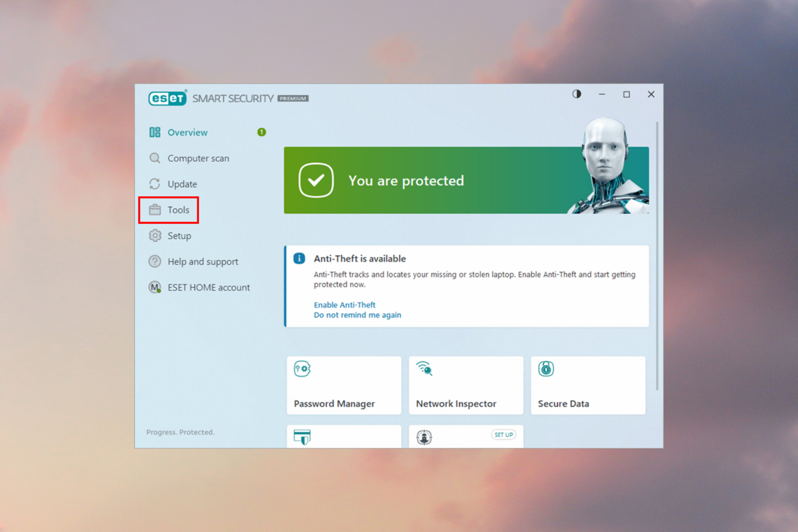Click the SET UP badge button
This screenshot has height=532, width=798.
tap(504, 434)
